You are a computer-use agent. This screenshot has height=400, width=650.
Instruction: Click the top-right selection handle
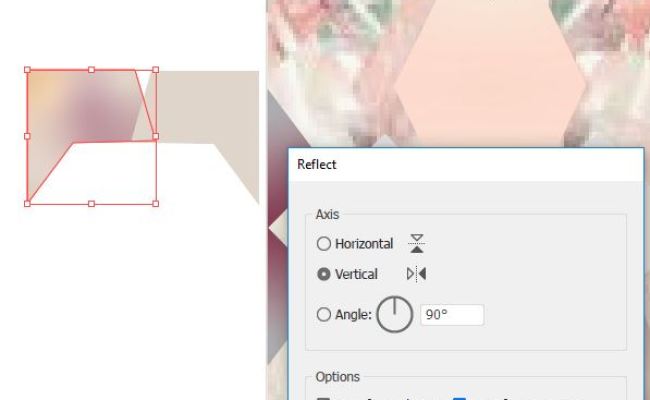tap(156, 70)
